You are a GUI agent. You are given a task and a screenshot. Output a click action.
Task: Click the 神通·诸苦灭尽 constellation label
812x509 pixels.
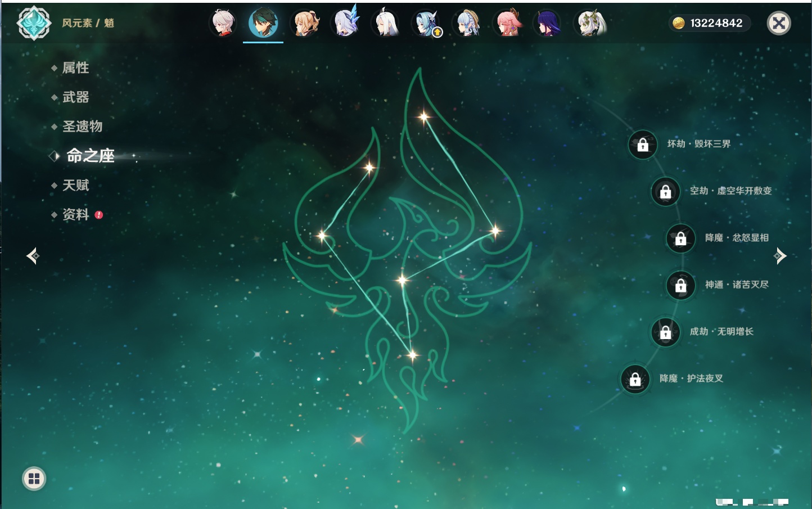(x=737, y=285)
